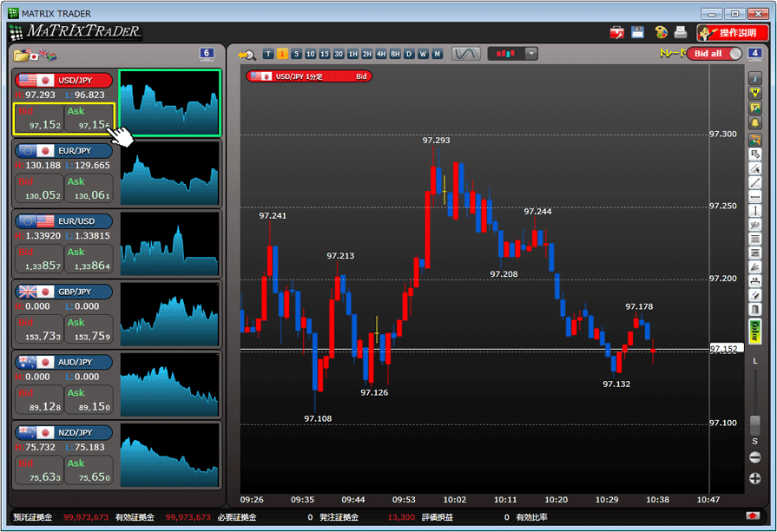Click the bell alert icon
This screenshot has width=777, height=532.
tap(754, 122)
